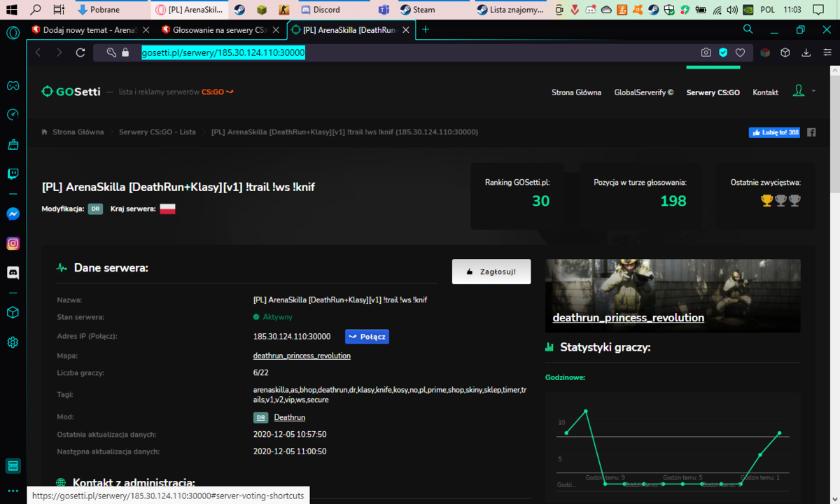The width and height of the screenshot is (840, 504).
Task: Reload the current page
Action: [x=80, y=52]
